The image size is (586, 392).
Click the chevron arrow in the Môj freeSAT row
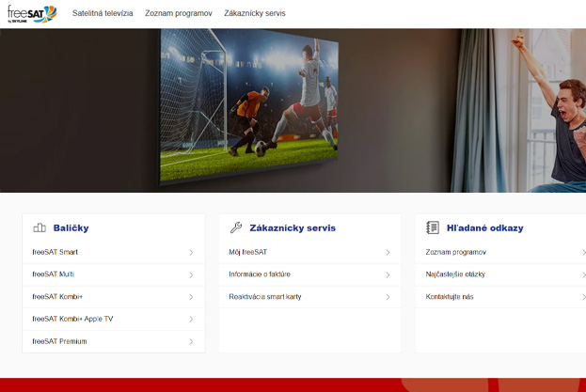point(388,252)
